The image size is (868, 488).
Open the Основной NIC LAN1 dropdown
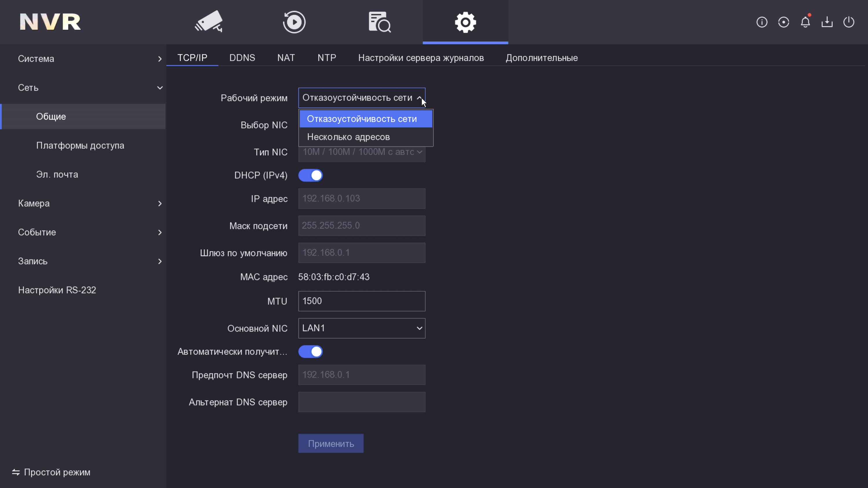[362, 328]
